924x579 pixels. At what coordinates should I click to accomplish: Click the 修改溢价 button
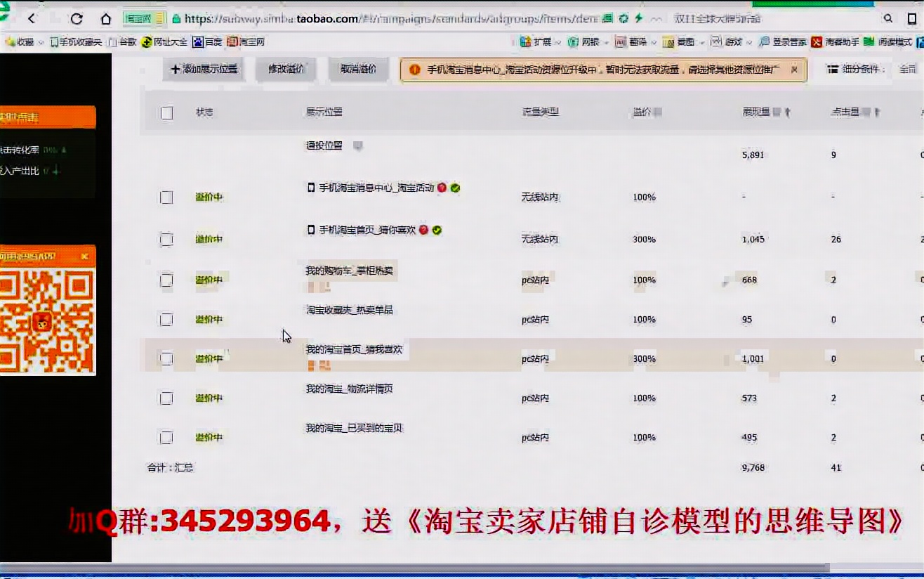[286, 70]
